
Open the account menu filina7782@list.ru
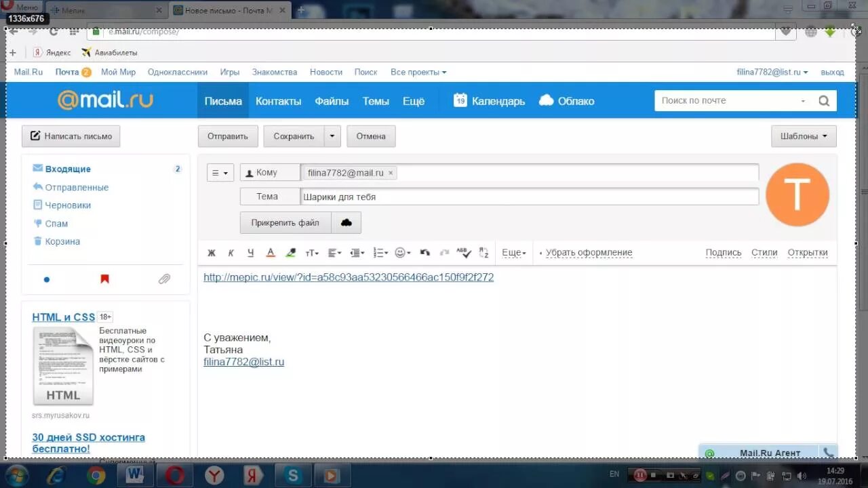(x=772, y=72)
